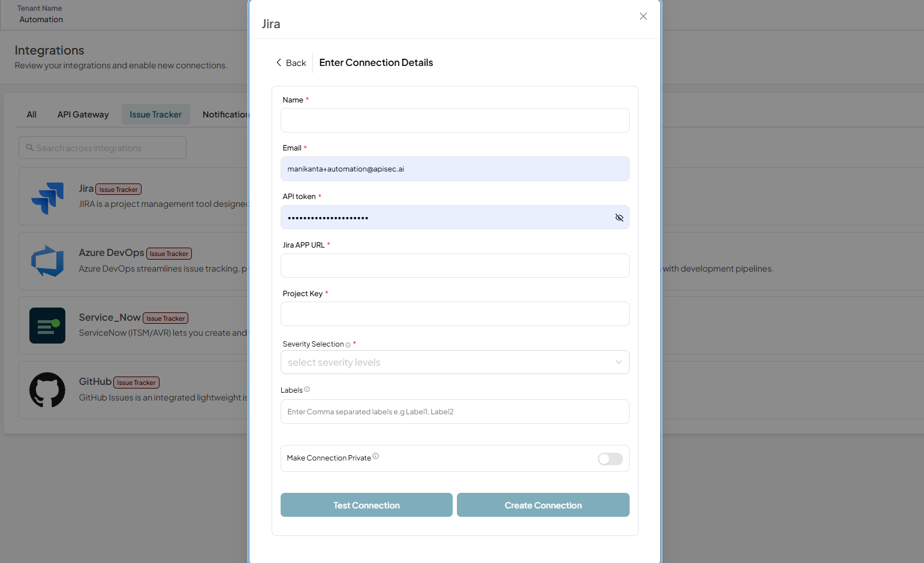Switch to the Issue Tracker tab
The image size is (924, 563).
(156, 115)
